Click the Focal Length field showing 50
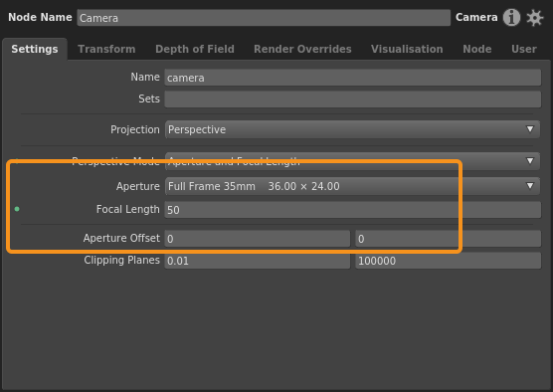The width and height of the screenshot is (553, 392). 352,210
